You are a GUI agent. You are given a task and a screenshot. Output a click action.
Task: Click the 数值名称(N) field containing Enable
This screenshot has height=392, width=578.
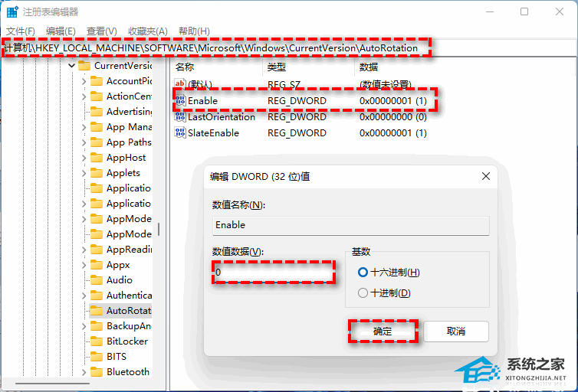[351, 225]
